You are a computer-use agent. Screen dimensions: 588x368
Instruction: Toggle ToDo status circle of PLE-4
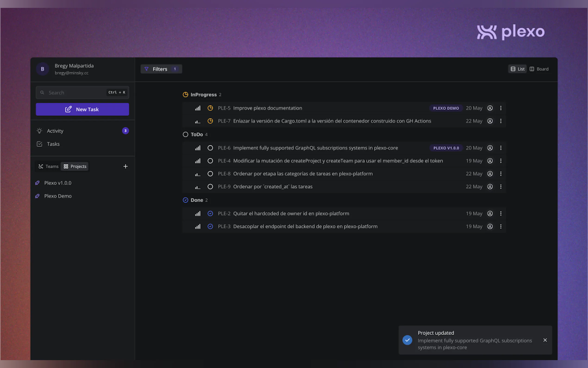[210, 161]
